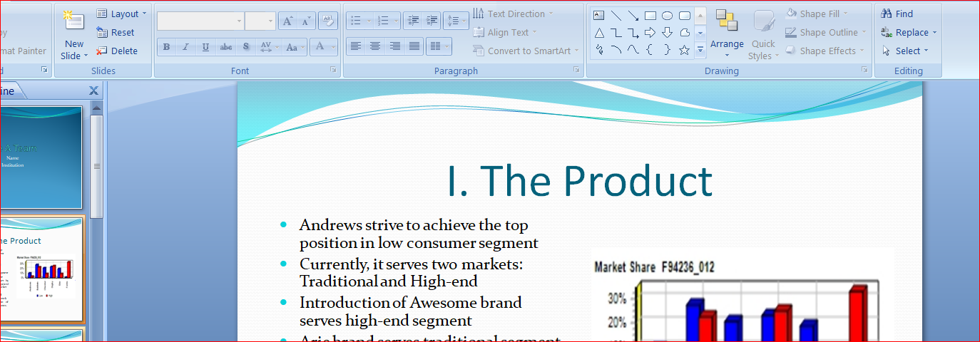Screen dimensions: 980x342
Task: Select the Isosceles Triangle shape
Action: [599, 33]
